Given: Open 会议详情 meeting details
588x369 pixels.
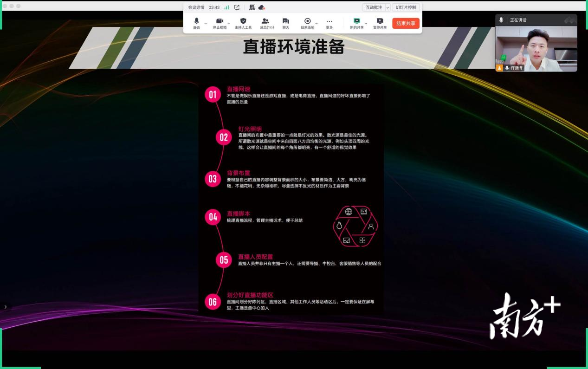Looking at the screenshot, I should tap(196, 7).
